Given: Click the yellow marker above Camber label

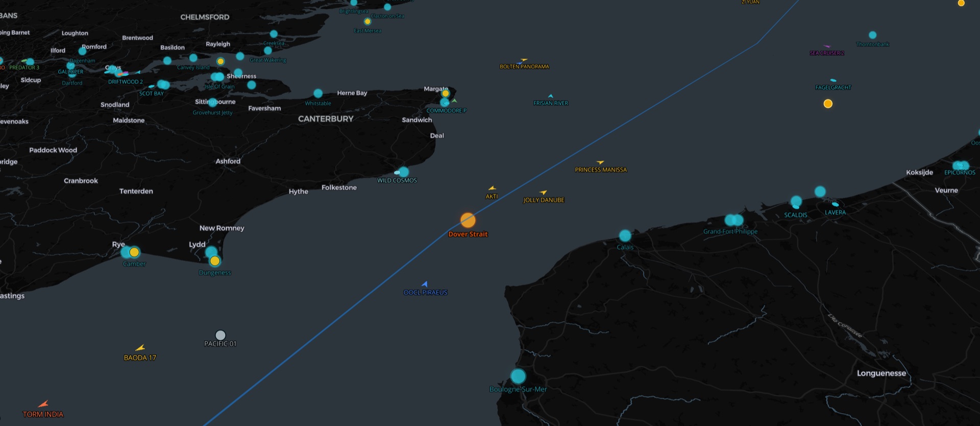Looking at the screenshot, I should pos(134,252).
